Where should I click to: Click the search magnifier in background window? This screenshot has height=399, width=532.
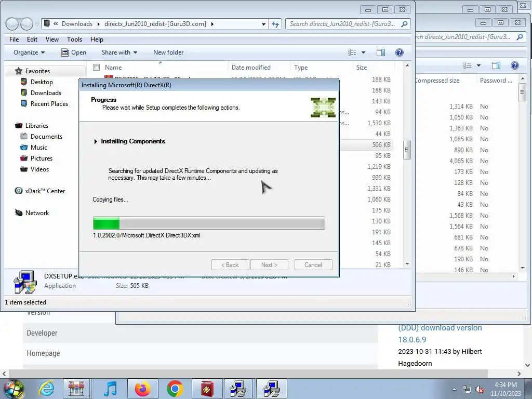click(x=520, y=37)
